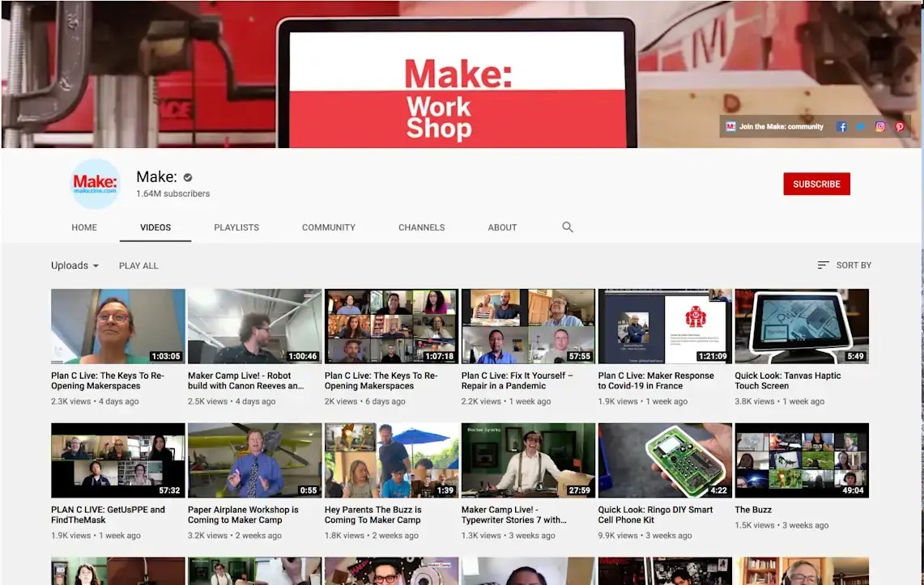Open the 1:03:05 Plan C Live thumbnail
The width and height of the screenshot is (924, 585).
[118, 326]
